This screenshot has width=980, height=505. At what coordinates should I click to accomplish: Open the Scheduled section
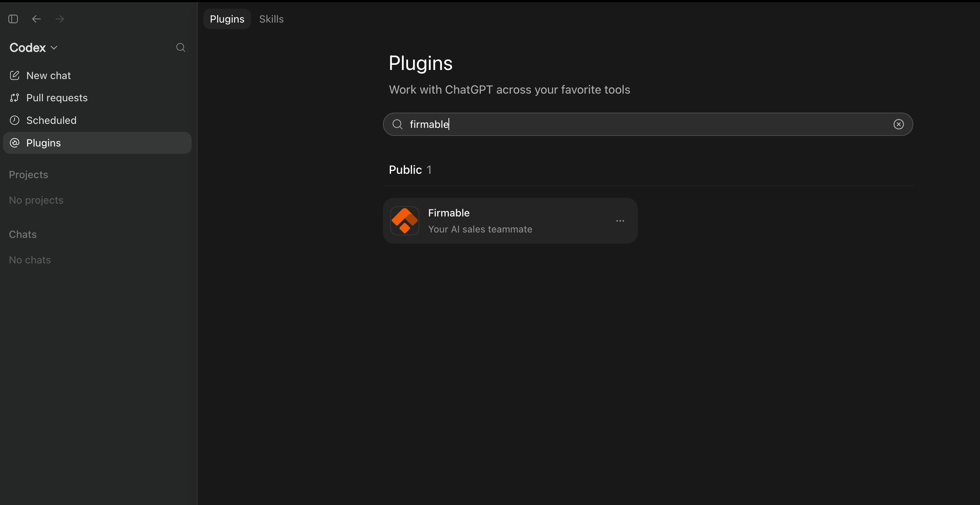[x=97, y=120]
